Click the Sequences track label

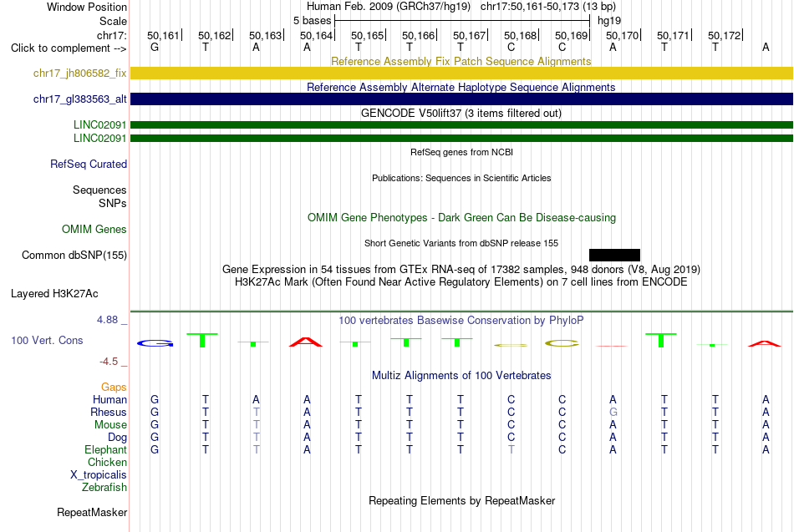pos(99,190)
